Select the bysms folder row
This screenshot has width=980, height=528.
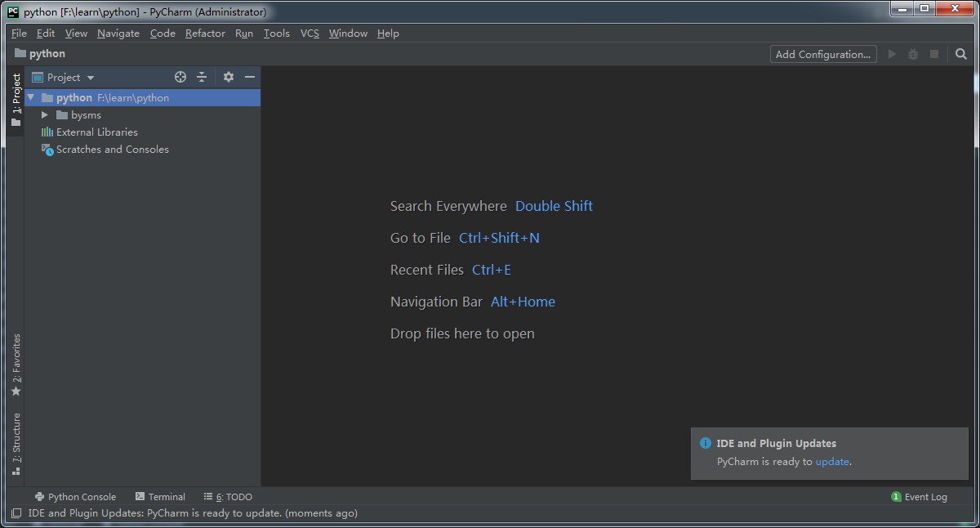(x=143, y=115)
